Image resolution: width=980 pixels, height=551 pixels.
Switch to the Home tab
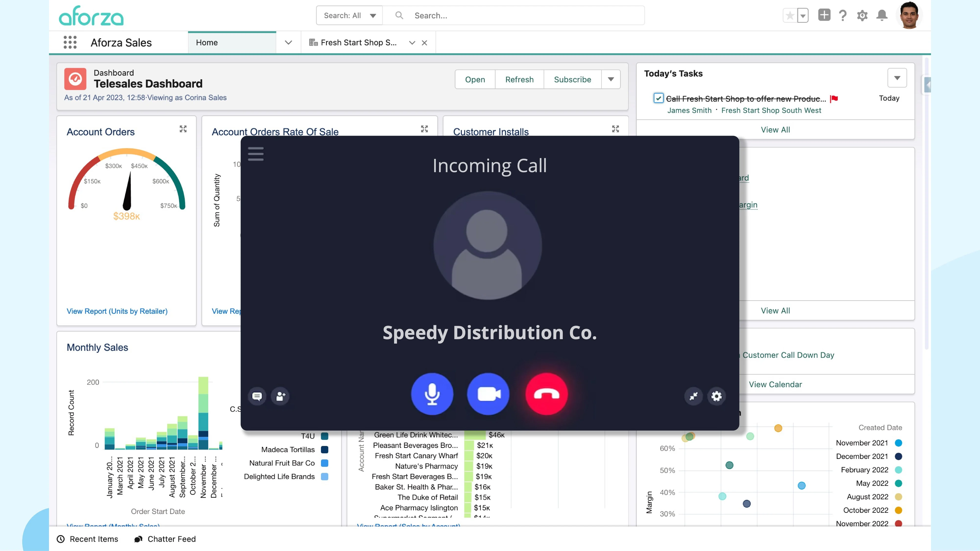(x=232, y=43)
